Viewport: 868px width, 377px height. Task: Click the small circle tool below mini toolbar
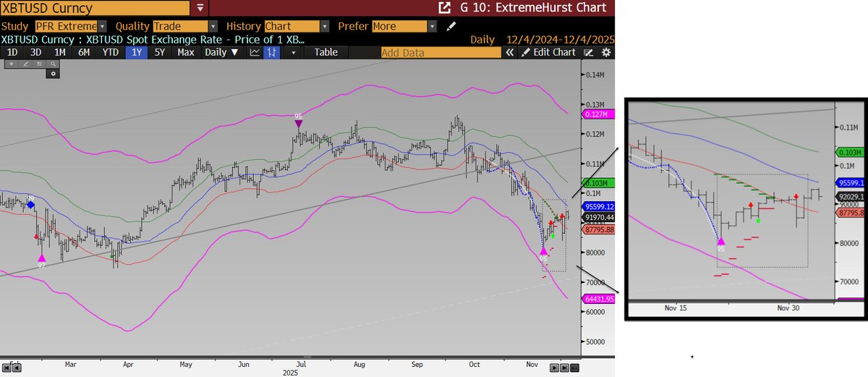(53, 74)
